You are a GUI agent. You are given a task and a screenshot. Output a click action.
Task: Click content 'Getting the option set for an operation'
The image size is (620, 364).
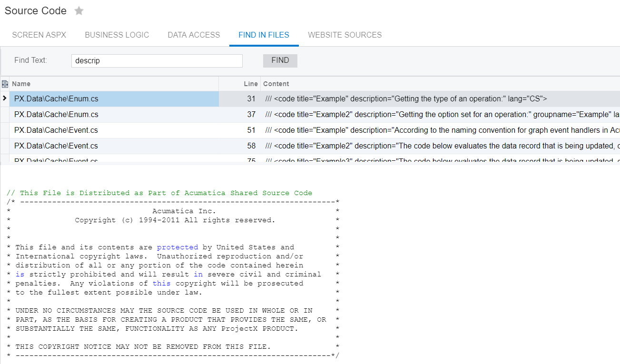coord(440,115)
